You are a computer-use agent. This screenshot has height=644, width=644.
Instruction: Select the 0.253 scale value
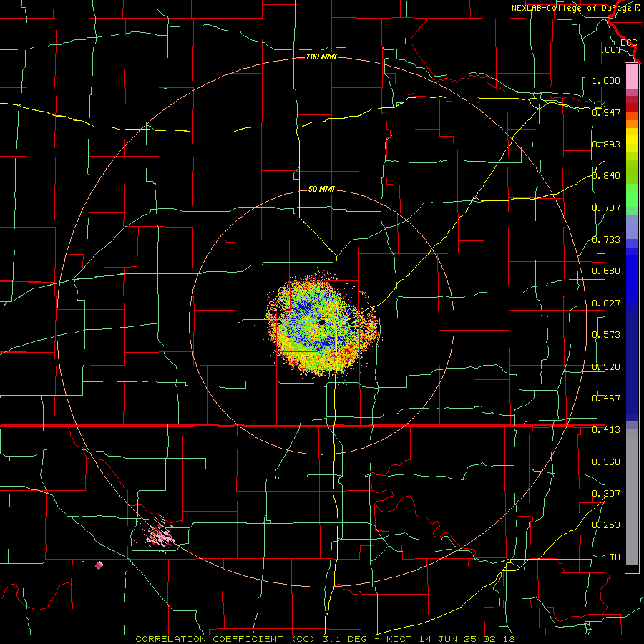click(x=606, y=525)
